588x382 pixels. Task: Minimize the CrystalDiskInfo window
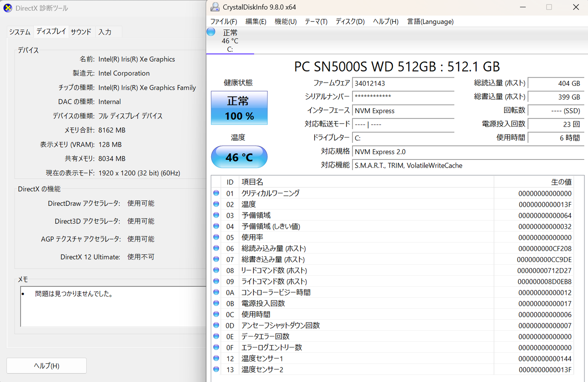[x=523, y=7]
